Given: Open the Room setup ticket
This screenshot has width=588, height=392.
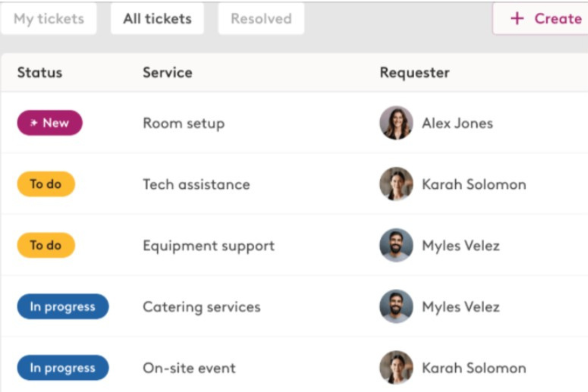Looking at the screenshot, I should 184,124.
